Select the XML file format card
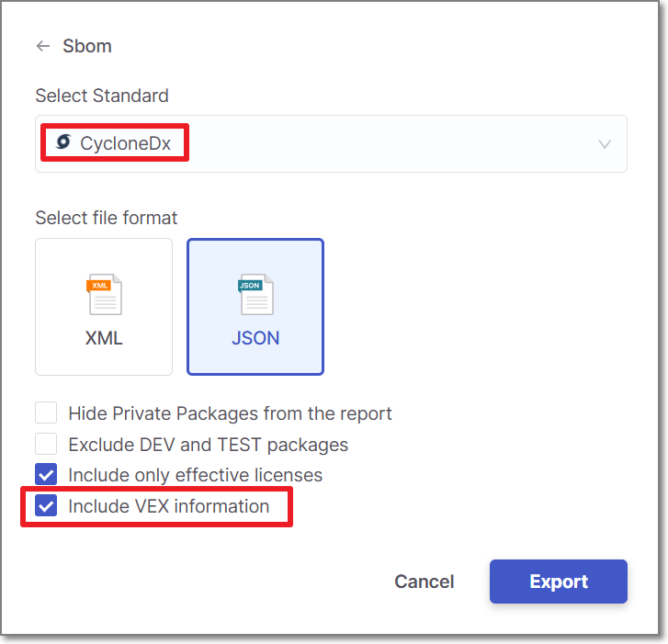The width and height of the screenshot is (668, 644). [104, 307]
